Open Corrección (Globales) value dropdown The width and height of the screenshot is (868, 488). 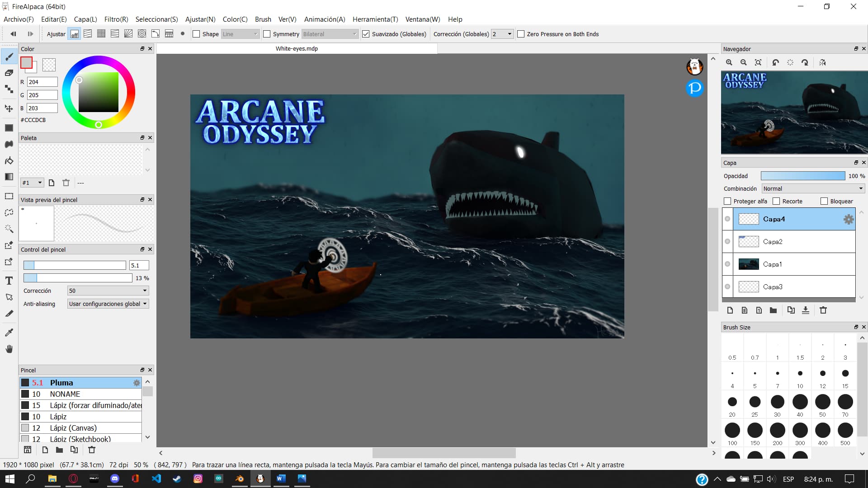(x=502, y=34)
